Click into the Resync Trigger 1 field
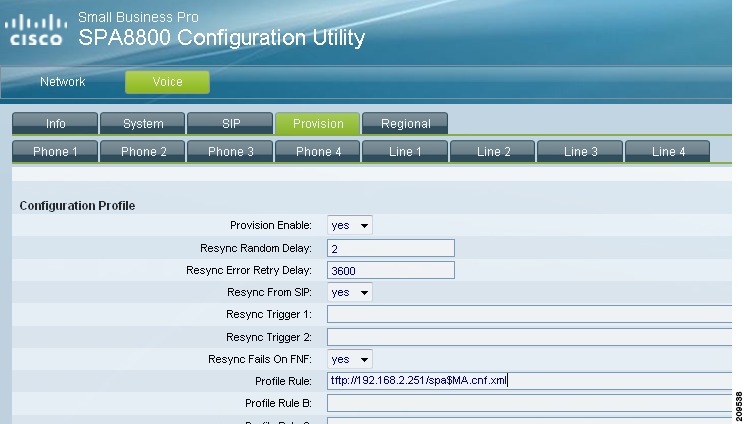Viewport: 745px width, 424px height. click(x=529, y=315)
